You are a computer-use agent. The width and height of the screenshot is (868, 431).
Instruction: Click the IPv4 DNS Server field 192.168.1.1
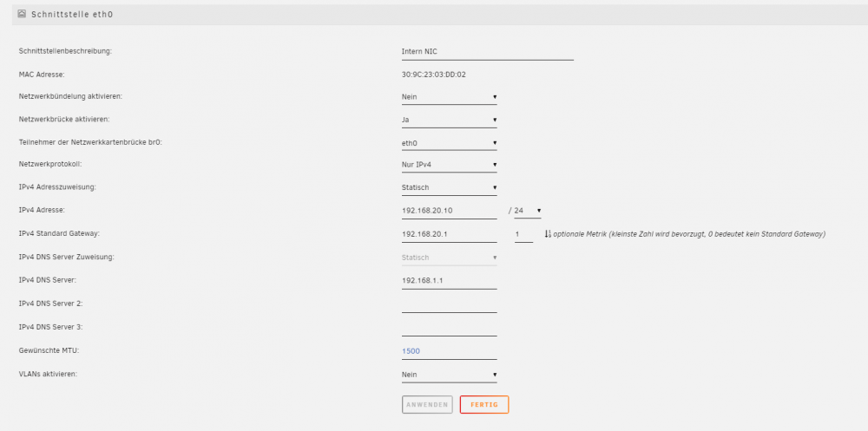[450, 280]
